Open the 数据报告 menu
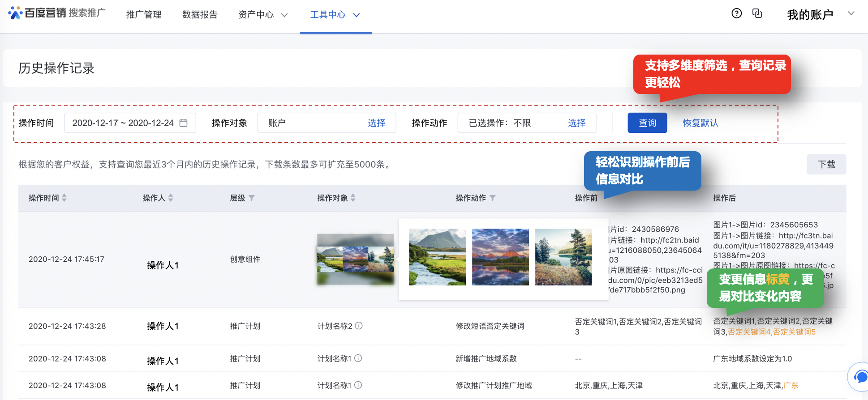 click(200, 15)
